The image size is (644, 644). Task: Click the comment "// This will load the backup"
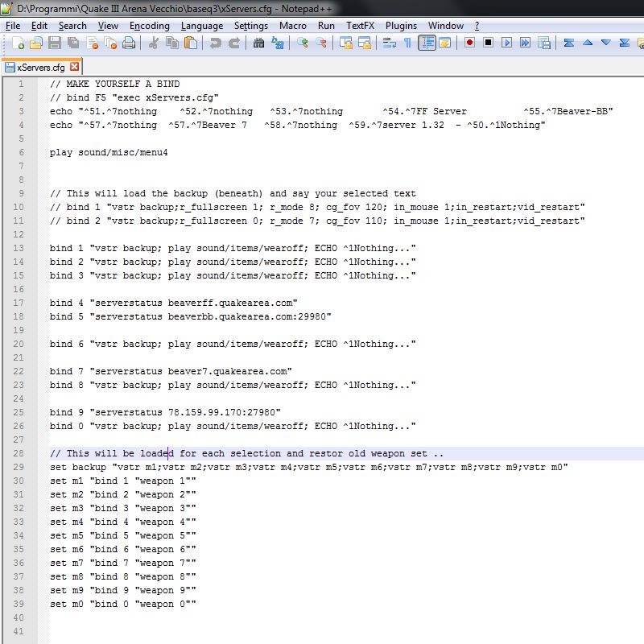[129, 193]
